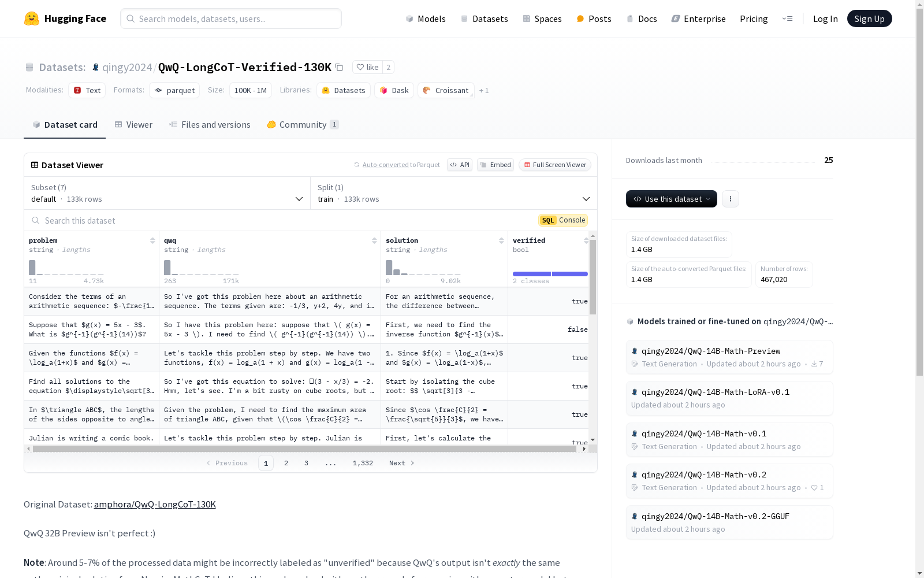Open Full Screen Viewer
This screenshot has height=578, width=924.
click(555, 165)
